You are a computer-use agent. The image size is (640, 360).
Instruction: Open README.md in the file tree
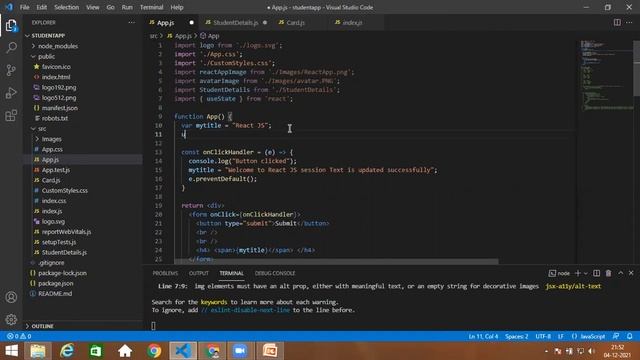55,293
